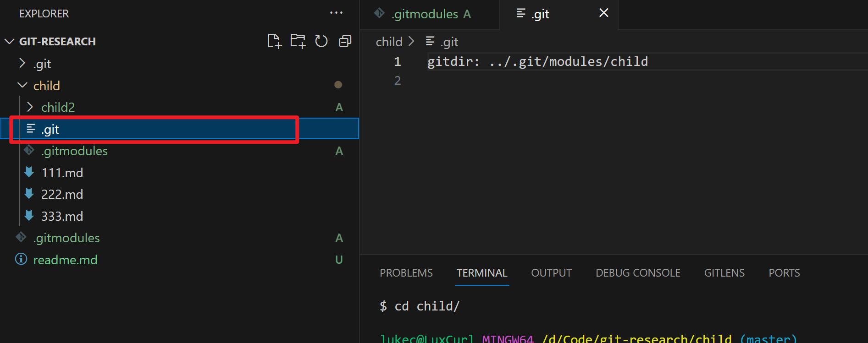Click line 1 gitdir text in editor
Screen dimensions: 868x343
click(537, 61)
